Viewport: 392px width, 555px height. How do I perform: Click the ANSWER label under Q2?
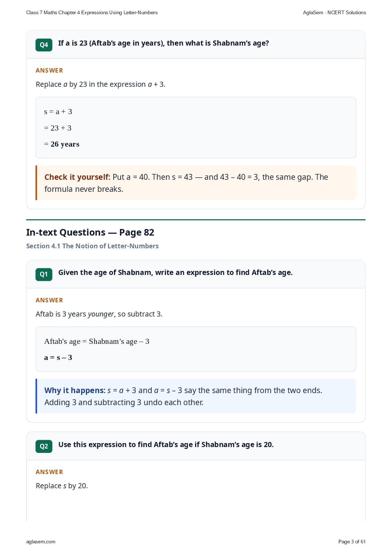49,472
